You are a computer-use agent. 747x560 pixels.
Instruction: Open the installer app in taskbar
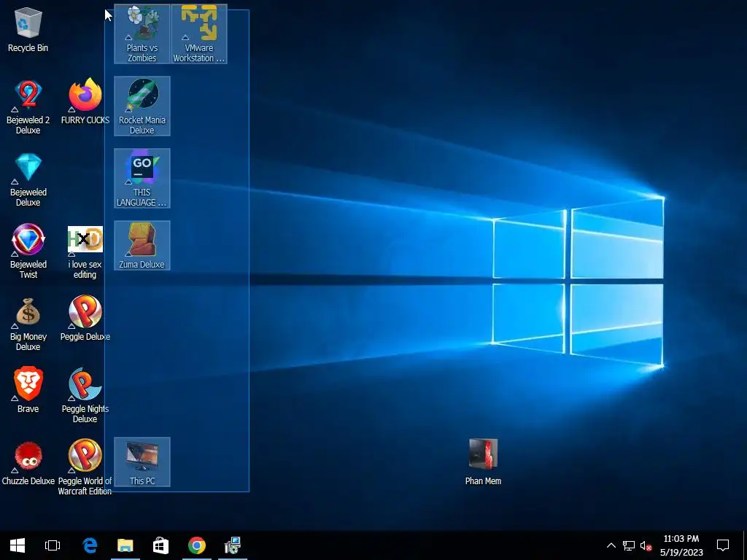pos(233,545)
